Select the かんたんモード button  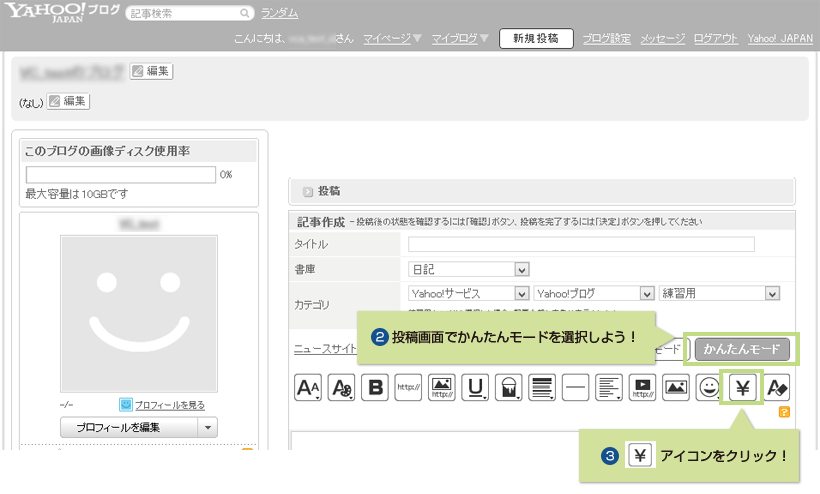click(x=742, y=349)
